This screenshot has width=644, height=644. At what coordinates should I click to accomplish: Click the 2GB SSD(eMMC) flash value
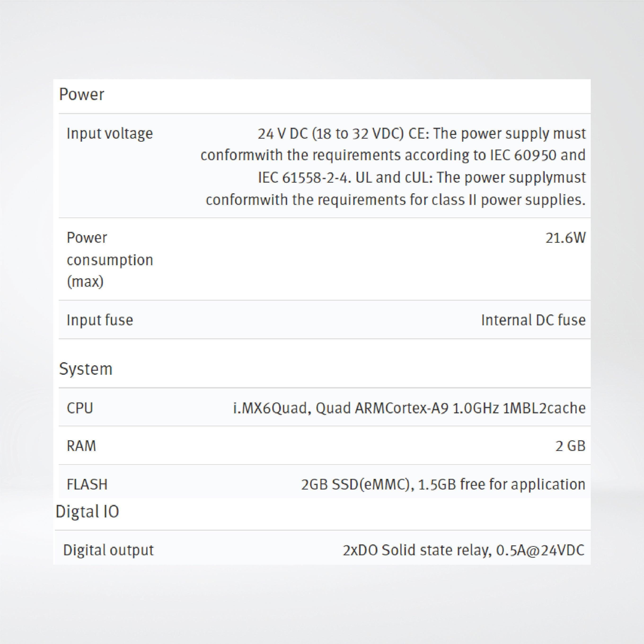(x=443, y=484)
